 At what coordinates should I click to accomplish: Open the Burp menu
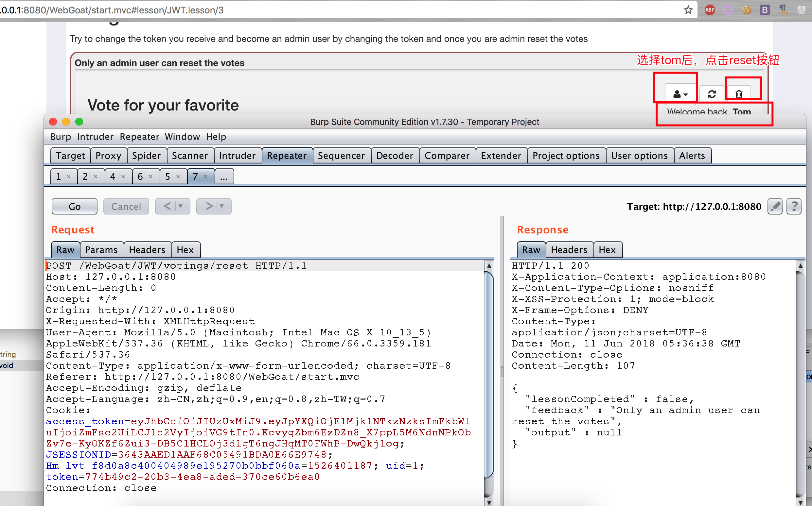point(61,137)
